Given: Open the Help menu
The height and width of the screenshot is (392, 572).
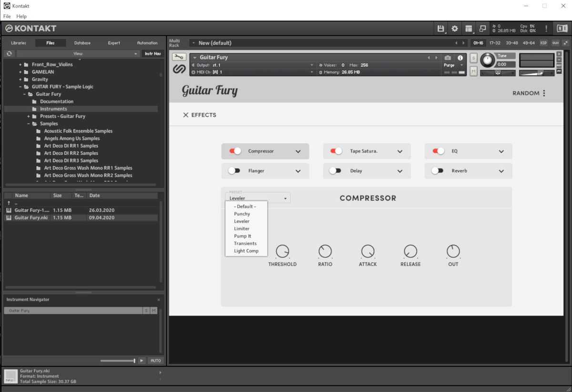Looking at the screenshot, I should click(x=21, y=16).
